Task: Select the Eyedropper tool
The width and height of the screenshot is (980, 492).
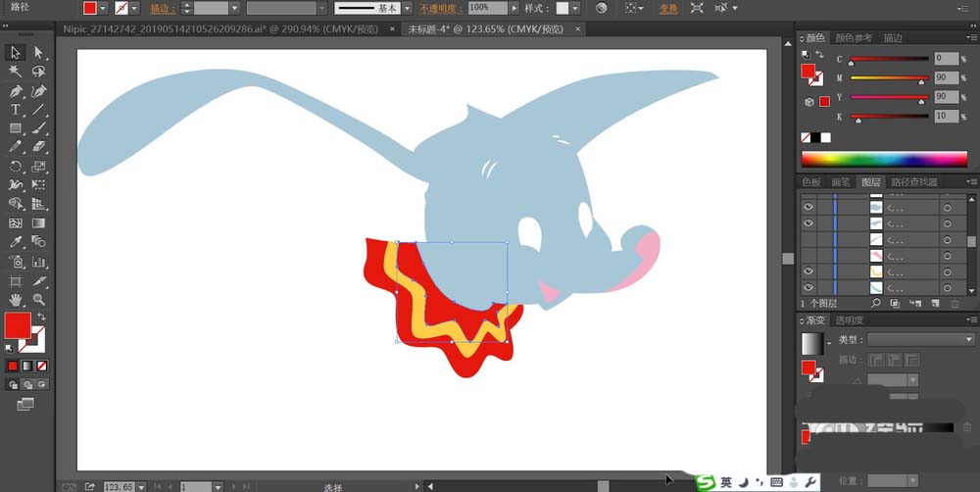Action: tap(16, 242)
